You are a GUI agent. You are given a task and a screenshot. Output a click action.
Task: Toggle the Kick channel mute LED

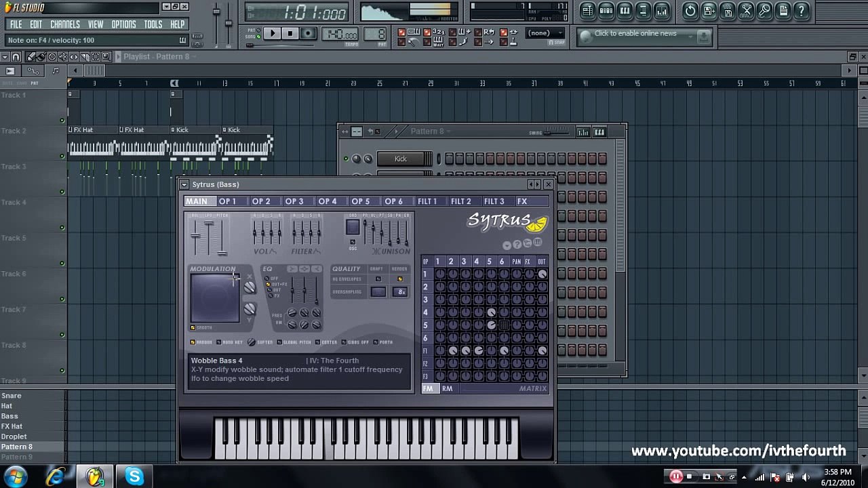[346, 159]
